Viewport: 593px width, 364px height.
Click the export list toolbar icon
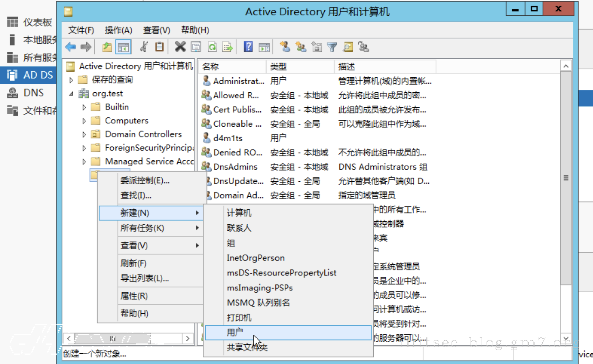[x=227, y=47]
